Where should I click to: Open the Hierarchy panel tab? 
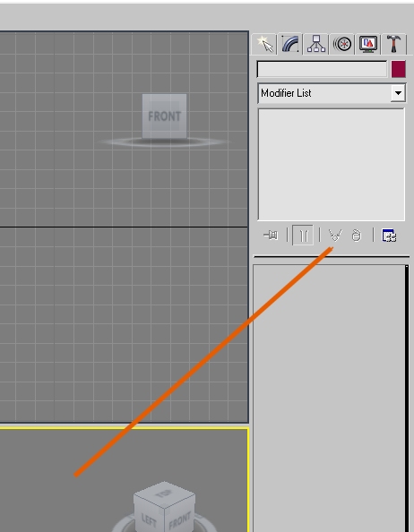[x=316, y=44]
